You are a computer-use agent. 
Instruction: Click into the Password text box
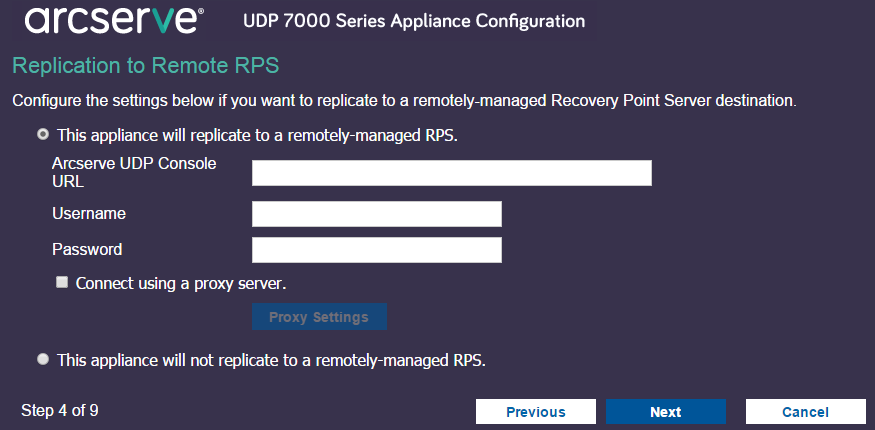pos(376,250)
